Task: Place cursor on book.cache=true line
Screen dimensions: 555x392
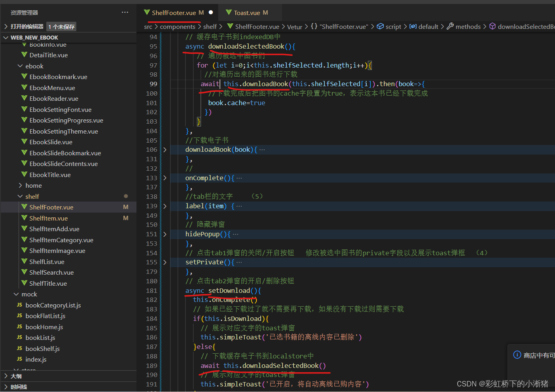Action: click(237, 103)
